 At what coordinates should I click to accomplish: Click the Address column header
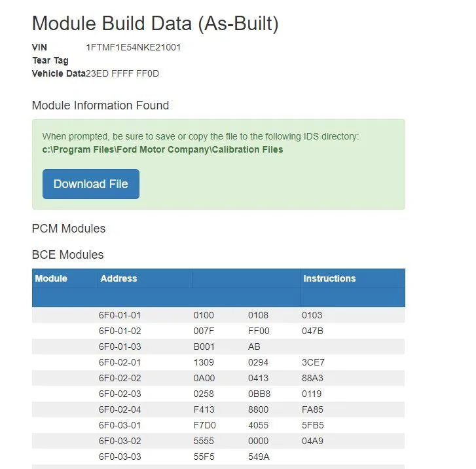tap(119, 278)
